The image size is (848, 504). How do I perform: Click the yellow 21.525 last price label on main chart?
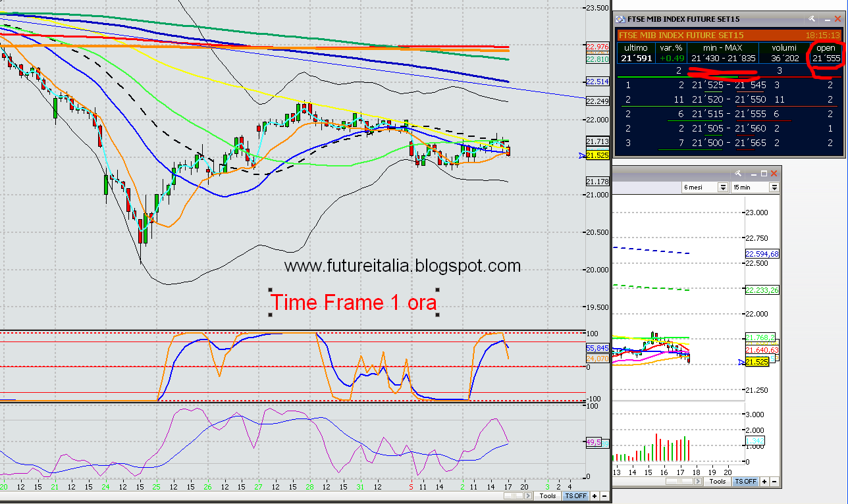pyautogui.click(x=597, y=155)
